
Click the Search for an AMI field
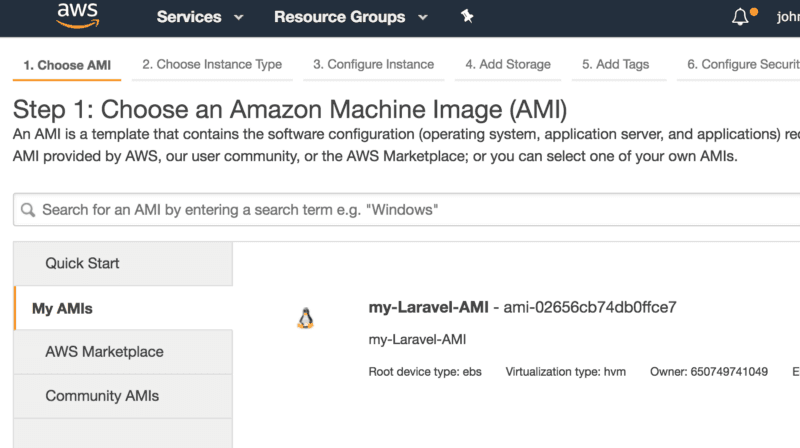coord(407,210)
